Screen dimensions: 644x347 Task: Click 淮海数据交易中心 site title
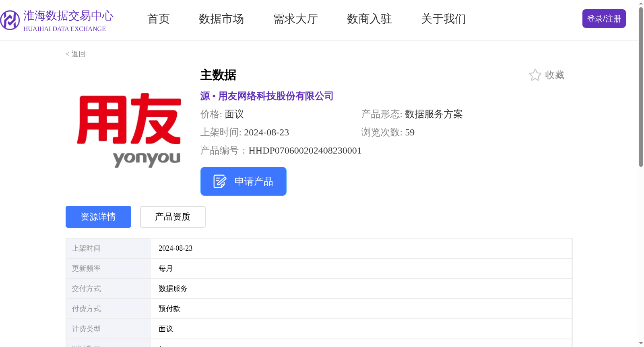(68, 16)
